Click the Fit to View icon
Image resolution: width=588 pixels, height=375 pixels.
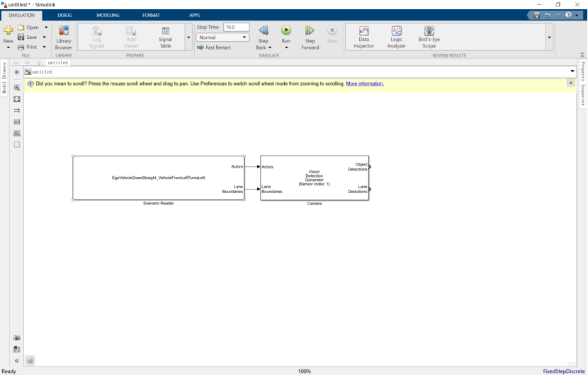pyautogui.click(x=17, y=99)
